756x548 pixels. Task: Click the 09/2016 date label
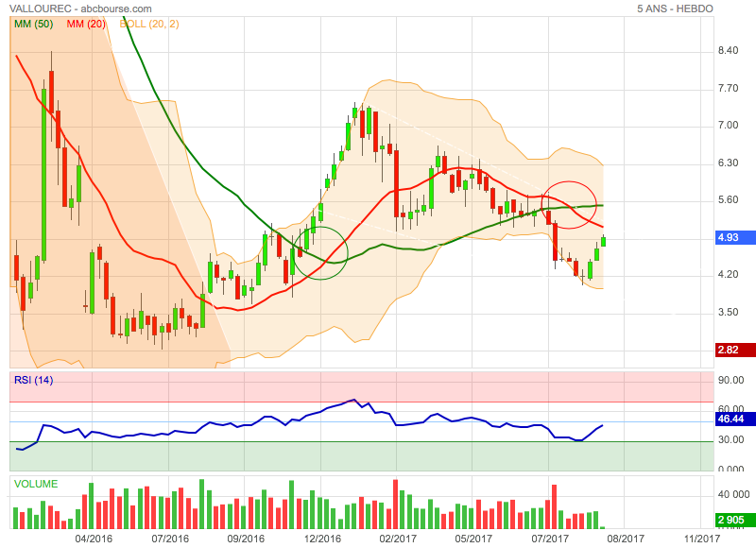pyautogui.click(x=246, y=539)
